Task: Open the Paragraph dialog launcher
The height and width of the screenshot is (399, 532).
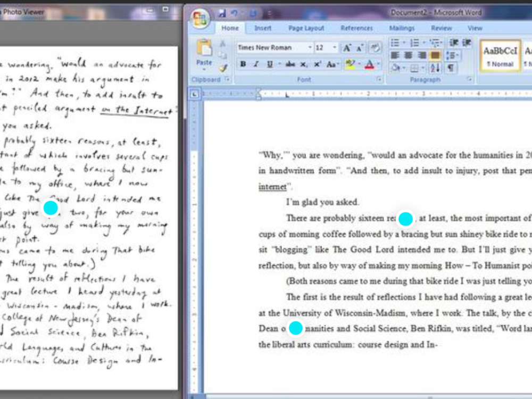Action: 470,79
